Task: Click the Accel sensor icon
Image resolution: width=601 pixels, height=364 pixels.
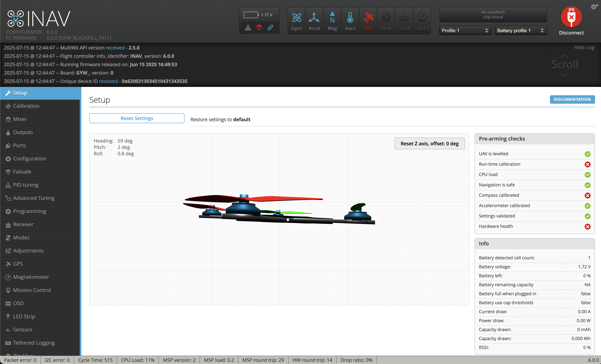Action: (x=314, y=18)
